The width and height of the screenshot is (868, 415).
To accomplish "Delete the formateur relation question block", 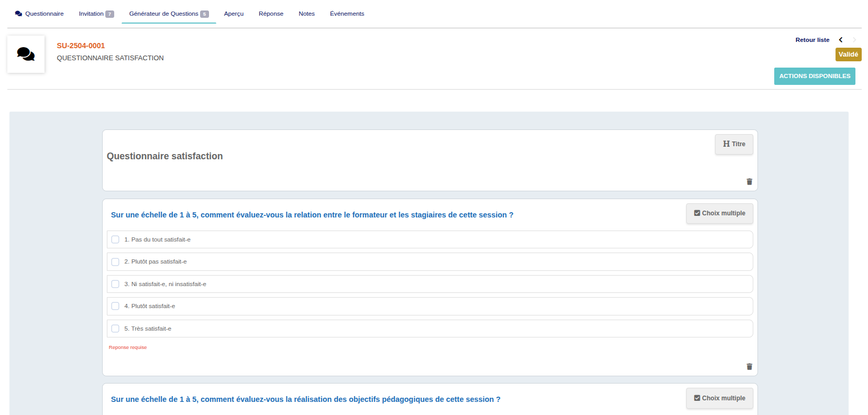I will [x=749, y=367].
